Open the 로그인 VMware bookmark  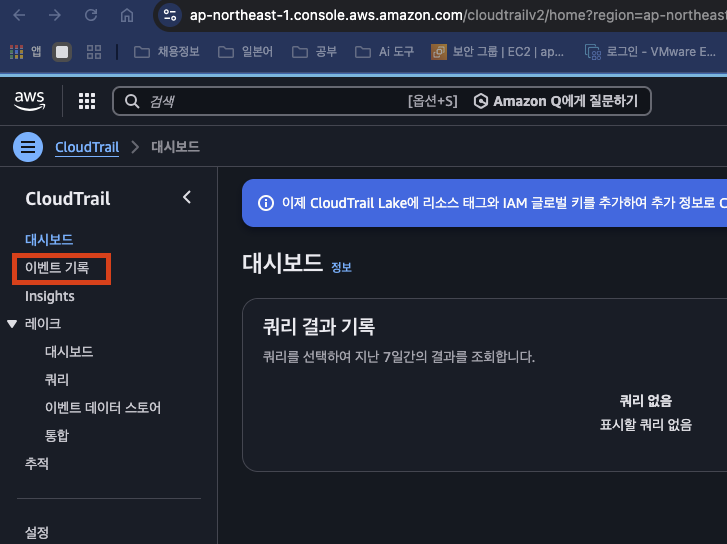[x=650, y=51]
